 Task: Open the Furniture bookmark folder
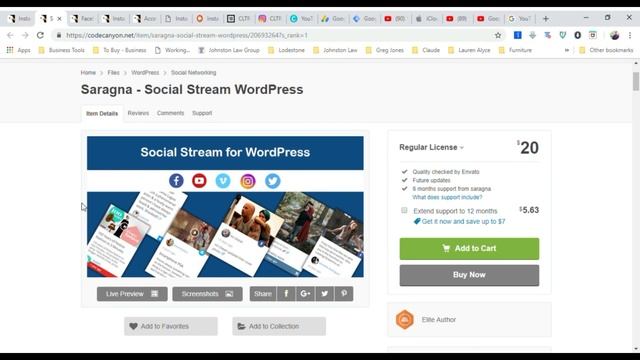pos(515,50)
